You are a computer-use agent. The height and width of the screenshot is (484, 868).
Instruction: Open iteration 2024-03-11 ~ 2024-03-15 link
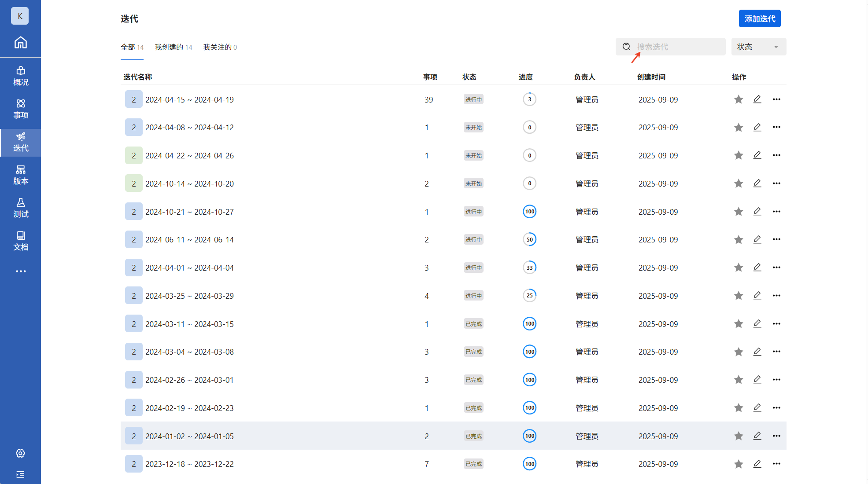(189, 324)
